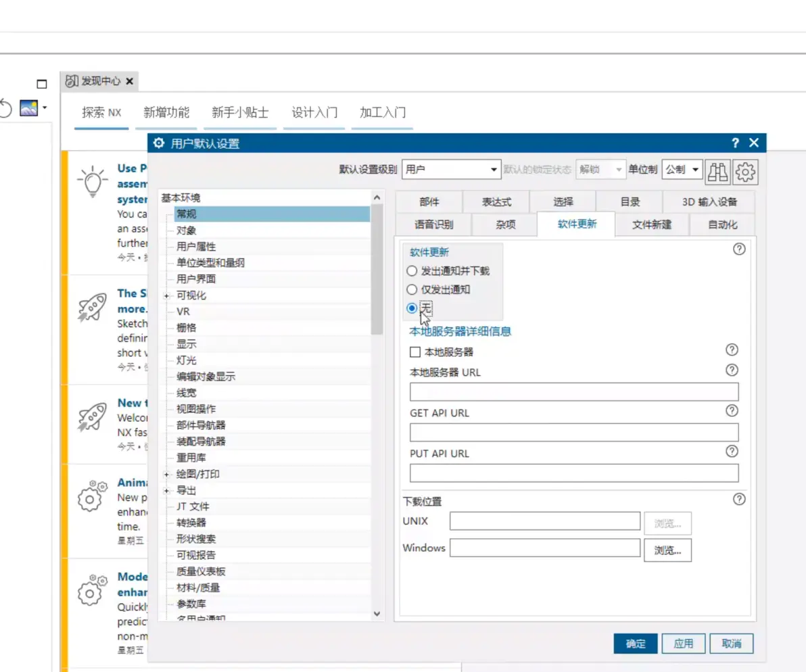Open the gear manage settings icon

tap(745, 172)
